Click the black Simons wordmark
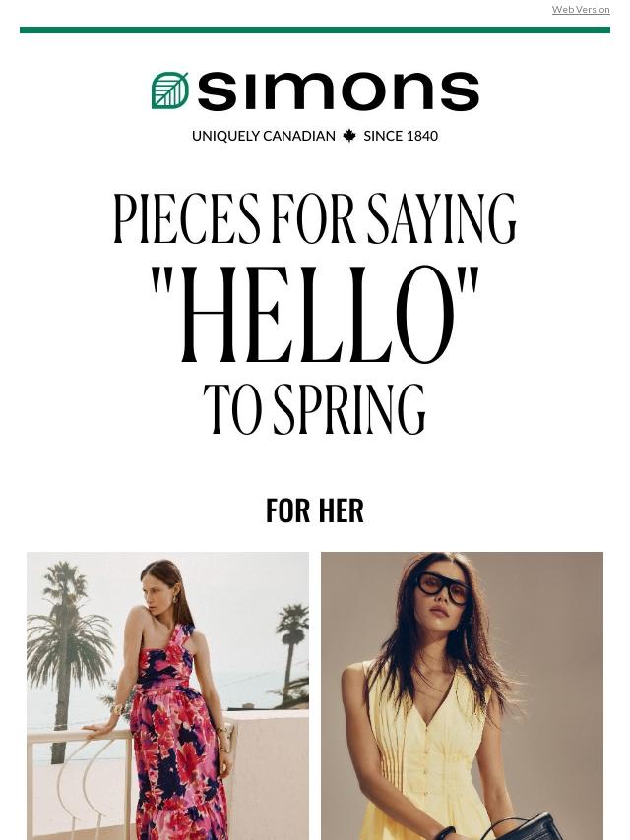The height and width of the screenshot is (840, 630). click(x=339, y=91)
